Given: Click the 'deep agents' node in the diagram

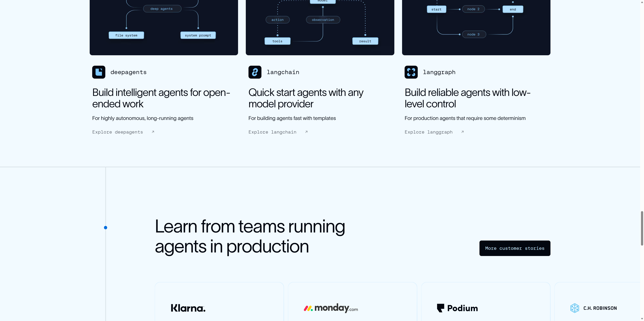Looking at the screenshot, I should 162,9.
